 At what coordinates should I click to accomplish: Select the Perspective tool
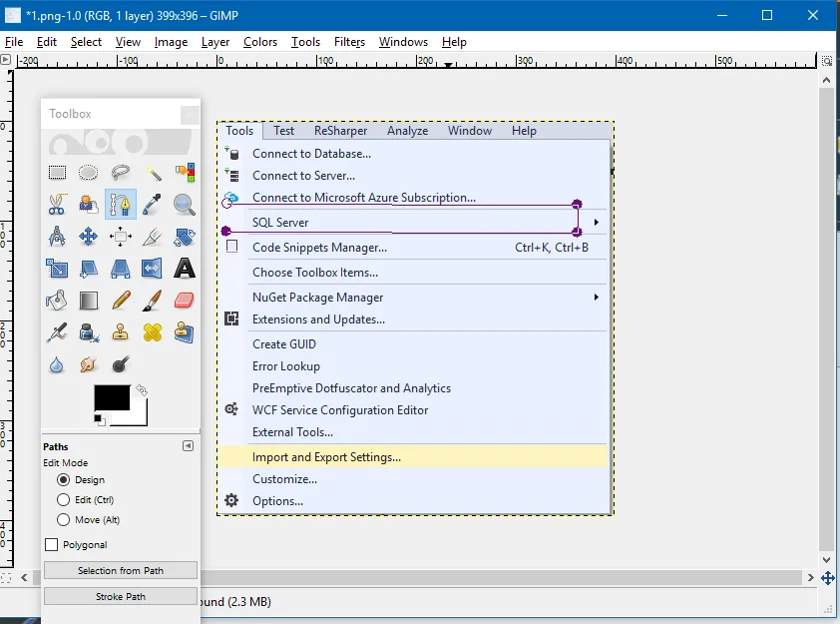[121, 268]
